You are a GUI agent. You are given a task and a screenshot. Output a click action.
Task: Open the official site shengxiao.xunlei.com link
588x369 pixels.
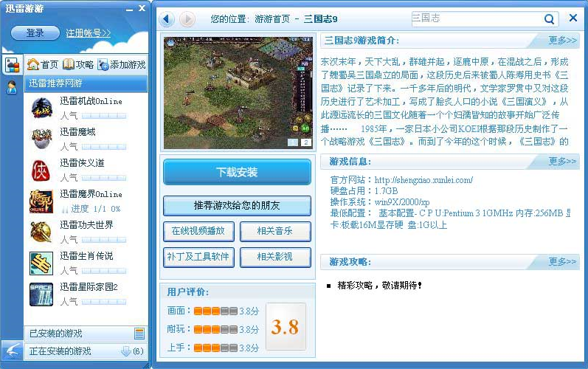[423, 180]
